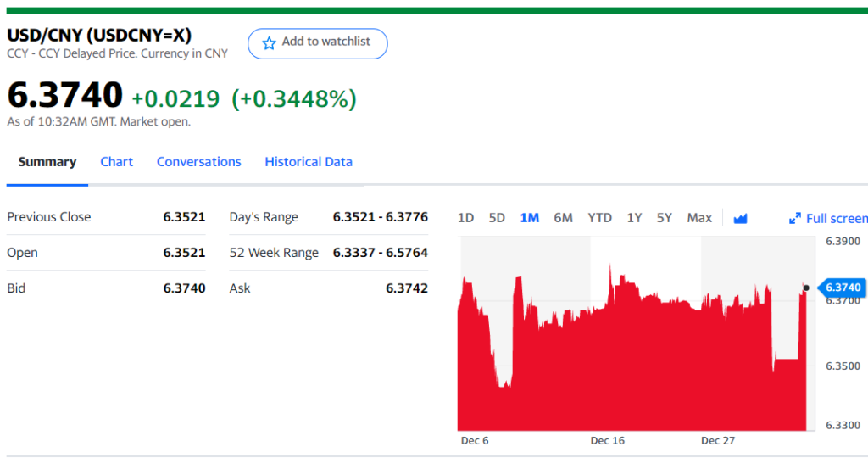Expand chart using Full screen arrows
Screen dimensions: 868x458
795,218
